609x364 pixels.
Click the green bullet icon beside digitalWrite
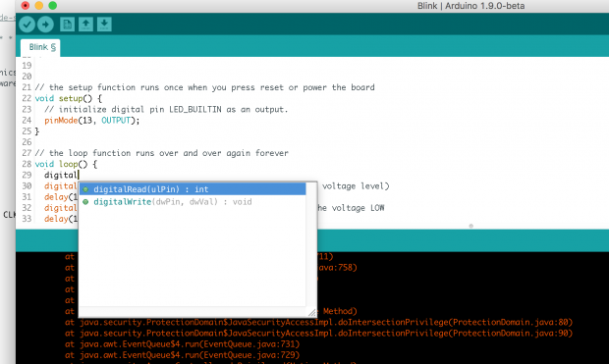(x=85, y=202)
